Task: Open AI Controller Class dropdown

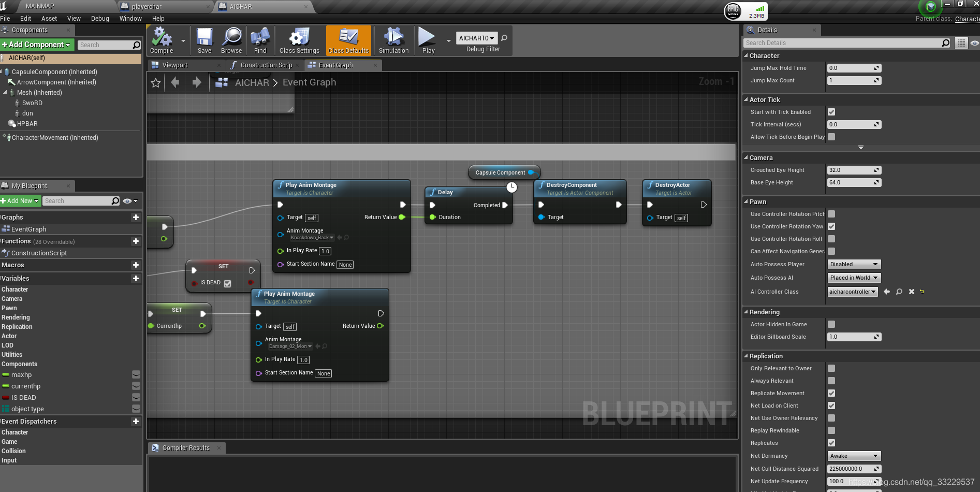Action: (852, 292)
